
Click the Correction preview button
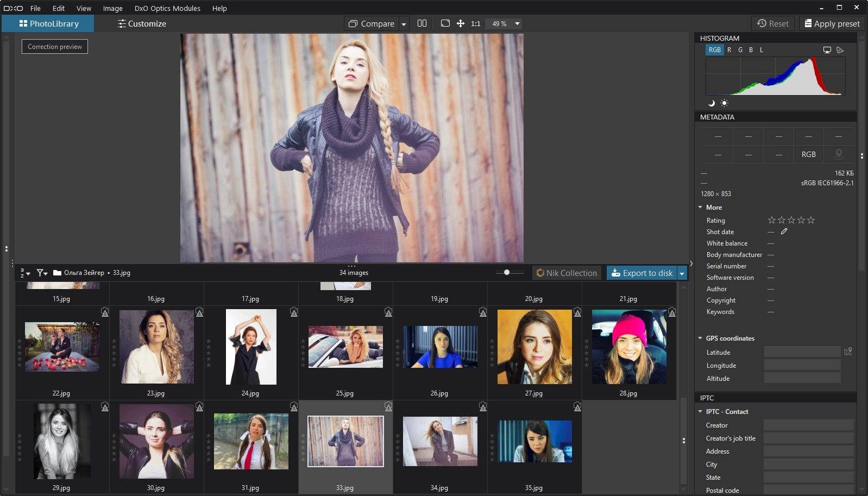point(55,47)
